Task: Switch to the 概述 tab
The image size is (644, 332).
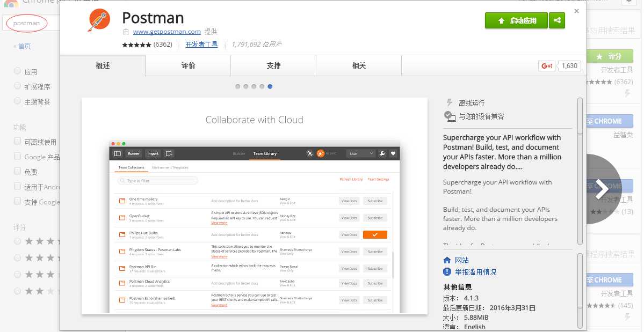Action: [103, 65]
